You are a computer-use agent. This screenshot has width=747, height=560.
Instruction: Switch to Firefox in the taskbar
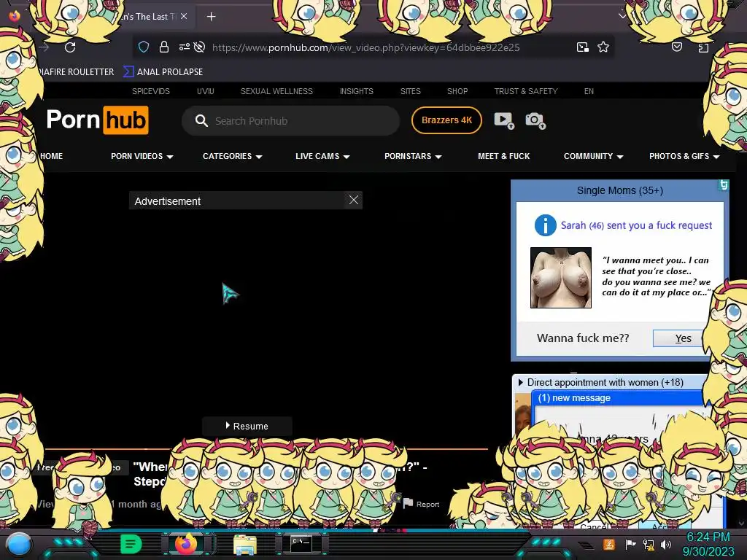(x=186, y=543)
